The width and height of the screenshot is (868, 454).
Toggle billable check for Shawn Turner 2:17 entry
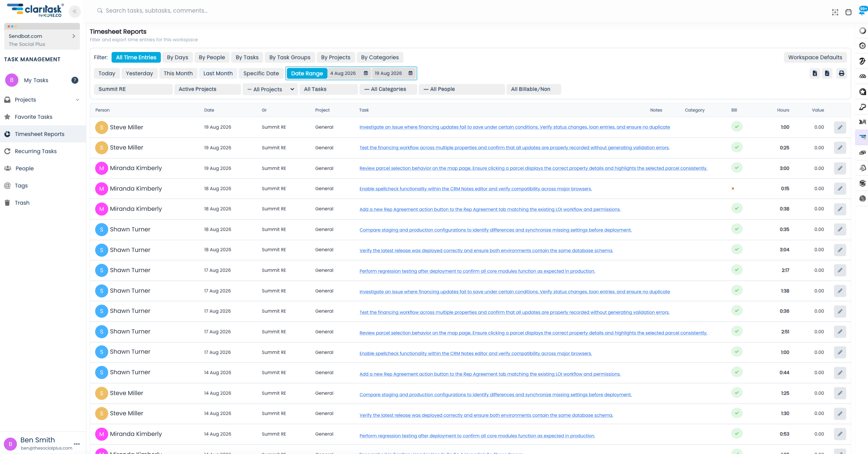[737, 270]
